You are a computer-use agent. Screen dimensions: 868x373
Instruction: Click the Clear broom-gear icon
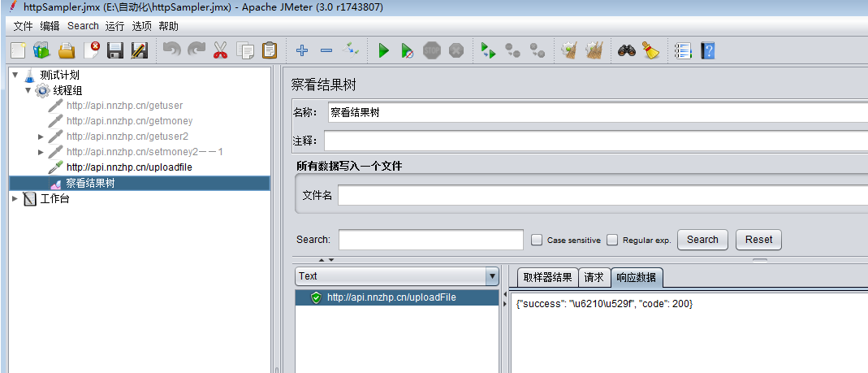(569, 51)
